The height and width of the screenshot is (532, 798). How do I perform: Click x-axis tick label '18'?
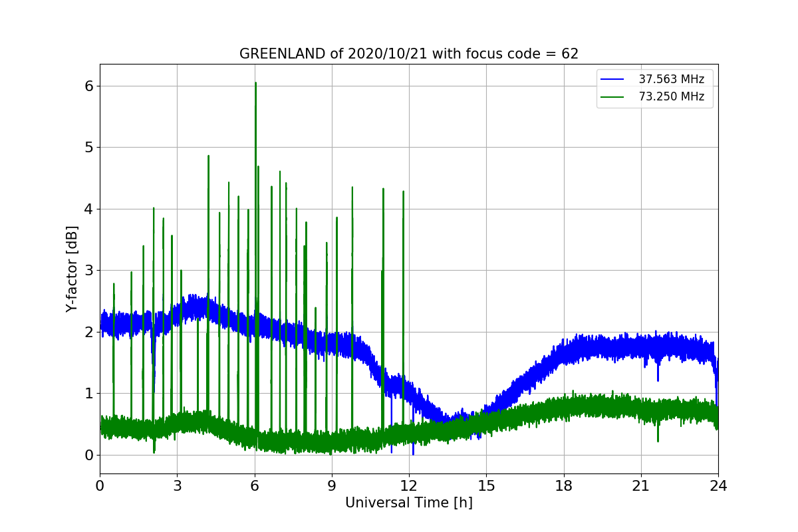point(564,485)
